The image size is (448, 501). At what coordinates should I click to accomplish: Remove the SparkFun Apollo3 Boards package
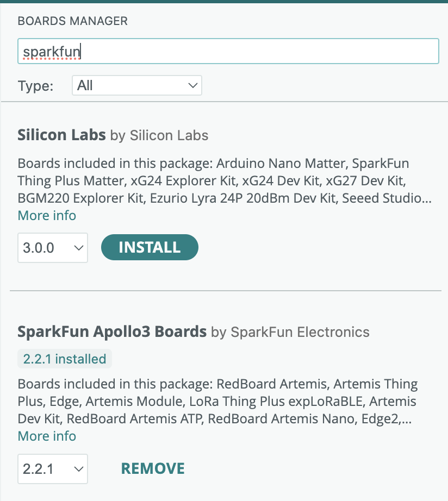pyautogui.click(x=153, y=468)
